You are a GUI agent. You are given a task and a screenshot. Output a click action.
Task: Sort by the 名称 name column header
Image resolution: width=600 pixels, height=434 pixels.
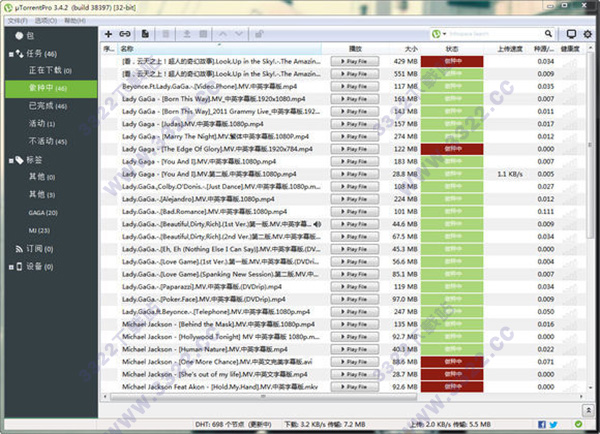pyautogui.click(x=220, y=49)
